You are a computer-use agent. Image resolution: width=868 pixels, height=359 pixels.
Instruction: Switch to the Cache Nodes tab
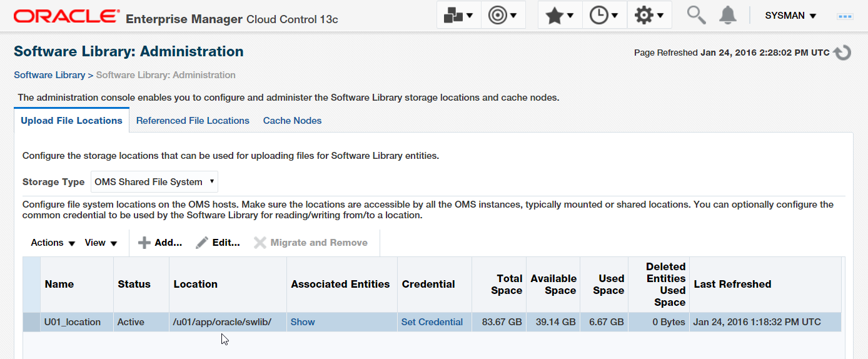point(292,121)
